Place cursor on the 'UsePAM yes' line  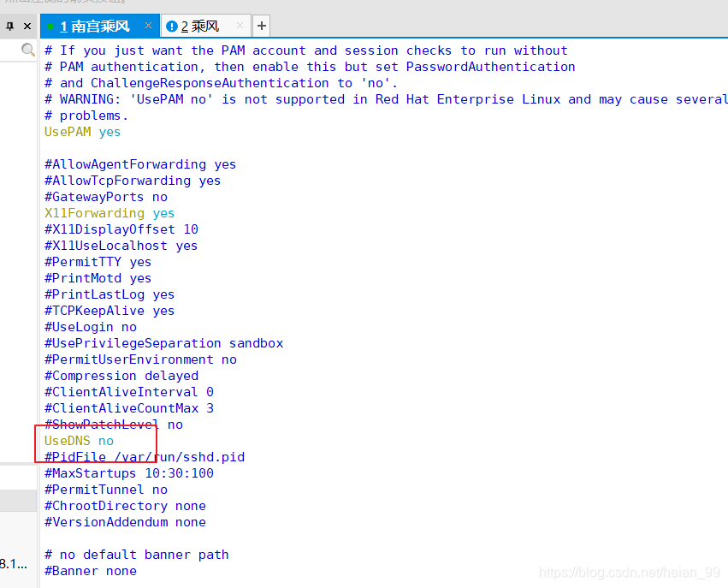(x=82, y=132)
